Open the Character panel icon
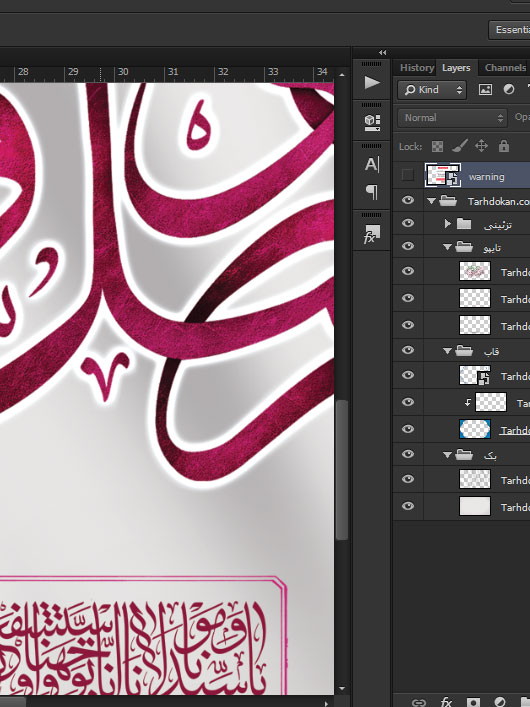The image size is (530, 707). click(372, 164)
